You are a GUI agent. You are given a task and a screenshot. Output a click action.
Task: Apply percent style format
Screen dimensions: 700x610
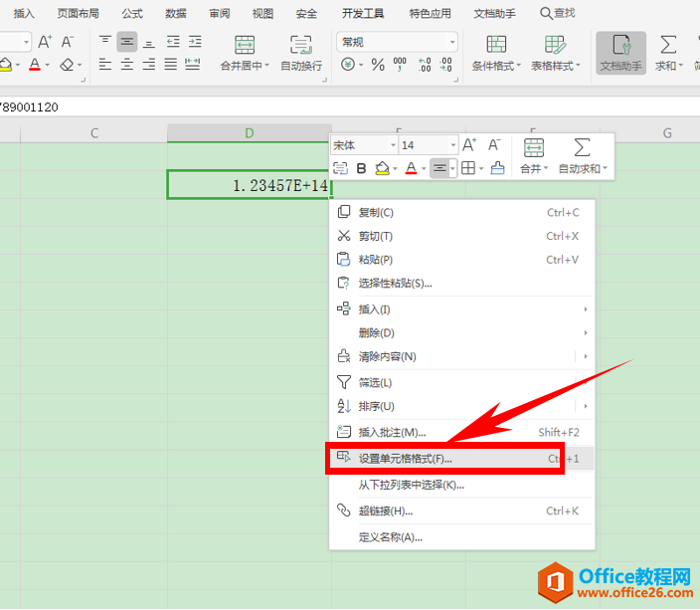coord(378,65)
